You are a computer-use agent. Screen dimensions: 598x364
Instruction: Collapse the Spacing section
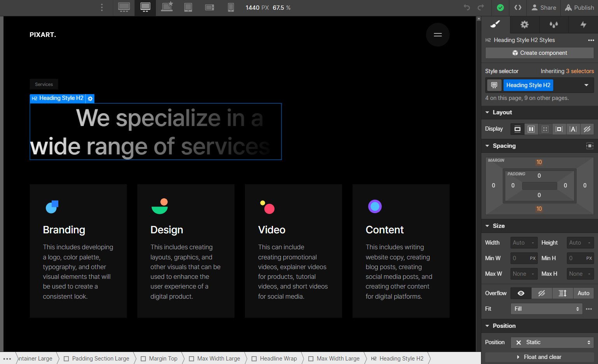pyautogui.click(x=488, y=146)
